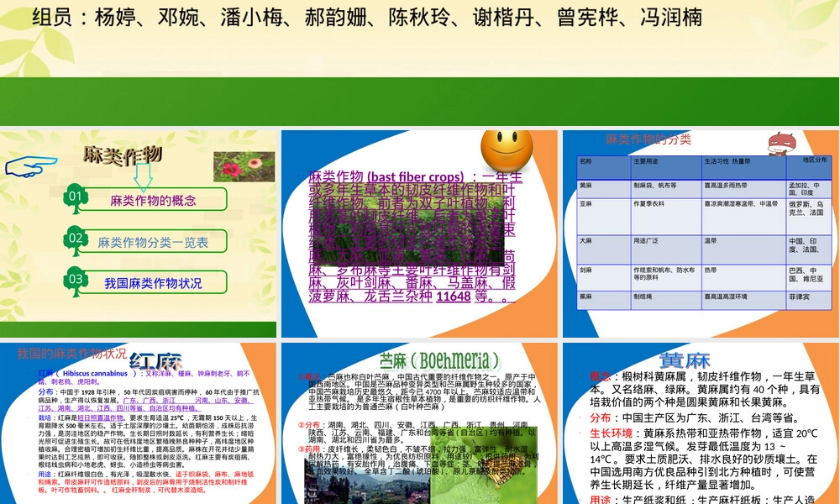
Task: Click the green tree icon numbered 01
Action: click(76, 198)
